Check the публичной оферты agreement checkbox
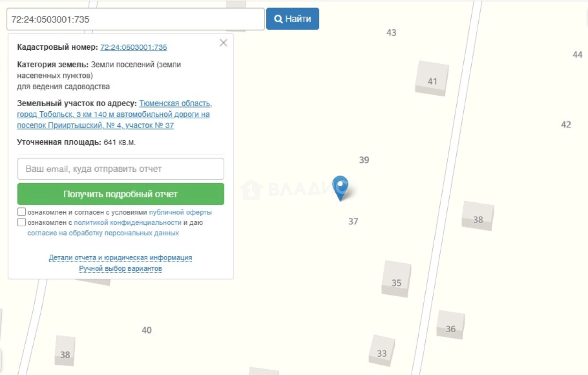The image size is (588, 375). 22,212
